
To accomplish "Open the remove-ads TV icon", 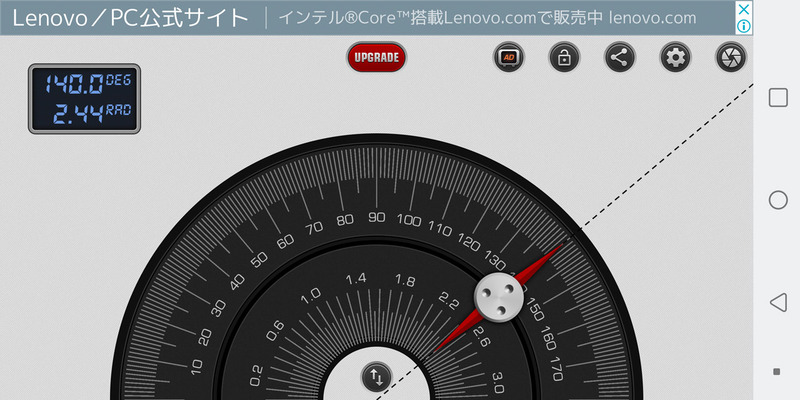I will (x=509, y=57).
